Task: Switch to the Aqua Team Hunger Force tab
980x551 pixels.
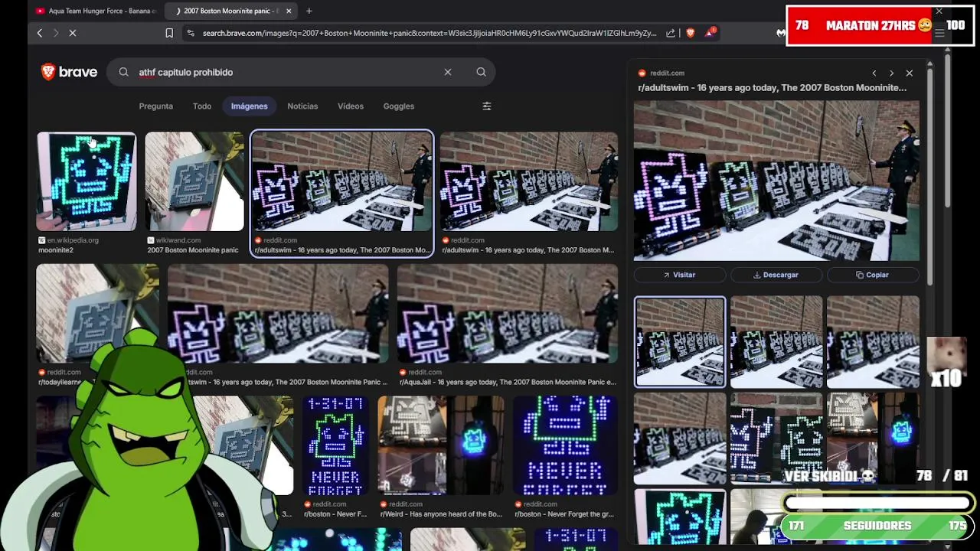Action: tap(96, 11)
